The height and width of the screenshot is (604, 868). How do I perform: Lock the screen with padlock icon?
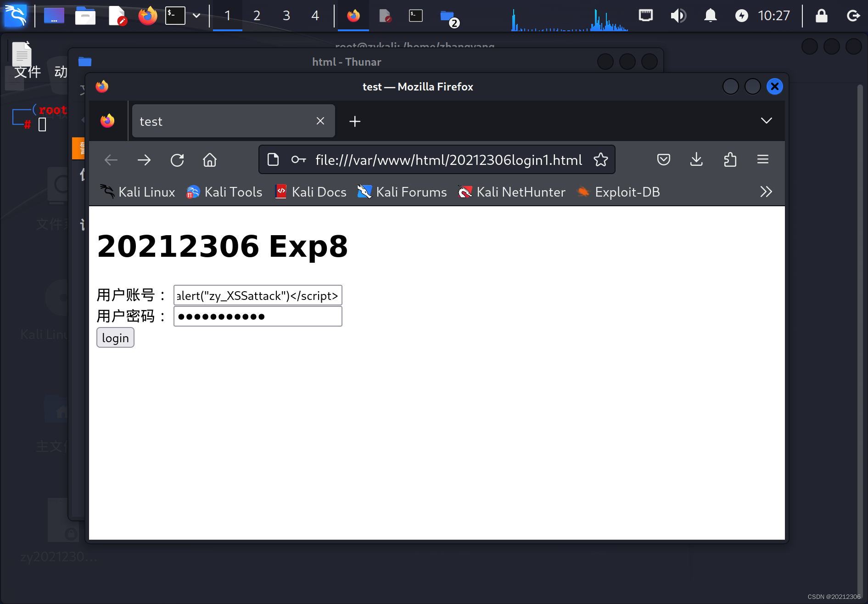[821, 16]
